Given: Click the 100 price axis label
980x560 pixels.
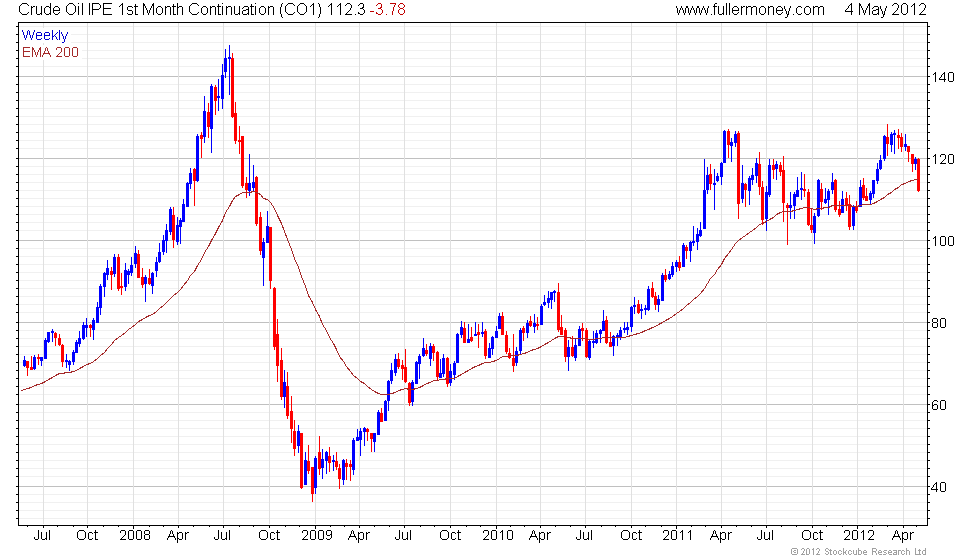Looking at the screenshot, I should [x=942, y=241].
